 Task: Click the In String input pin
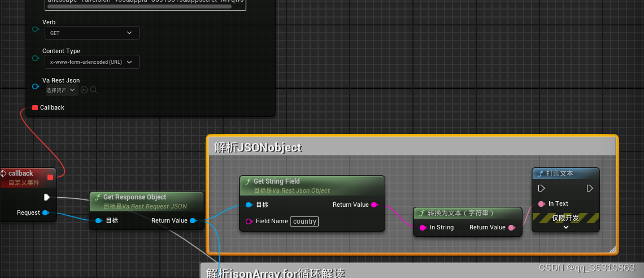[423, 228]
